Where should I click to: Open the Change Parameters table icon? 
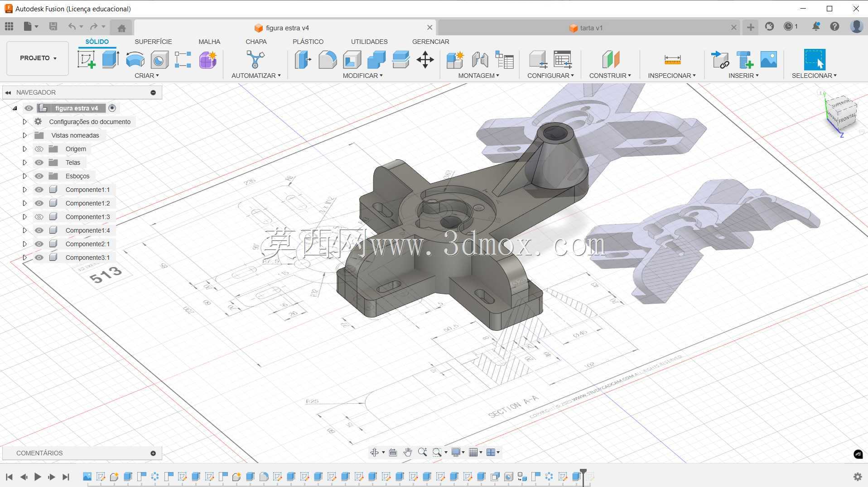tap(504, 59)
